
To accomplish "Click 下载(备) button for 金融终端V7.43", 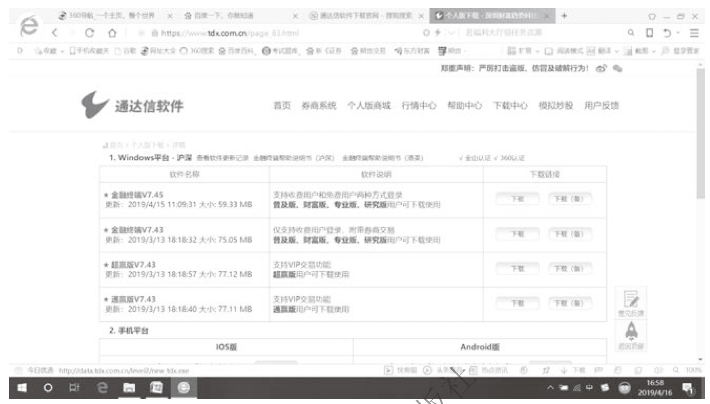I will coord(569,234).
